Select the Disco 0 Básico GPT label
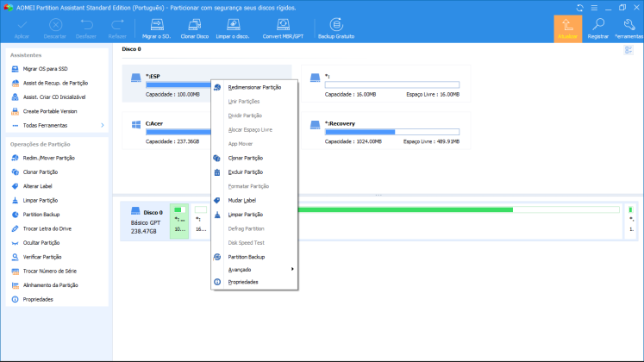This screenshot has height=362, width=644. (x=147, y=222)
